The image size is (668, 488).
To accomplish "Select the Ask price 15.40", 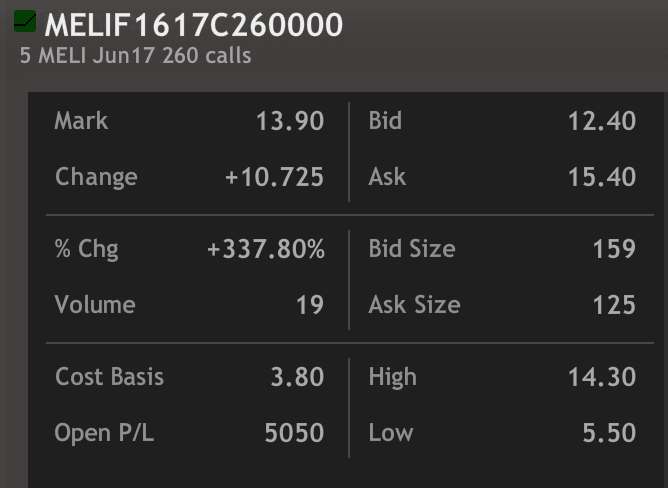I will (602, 177).
